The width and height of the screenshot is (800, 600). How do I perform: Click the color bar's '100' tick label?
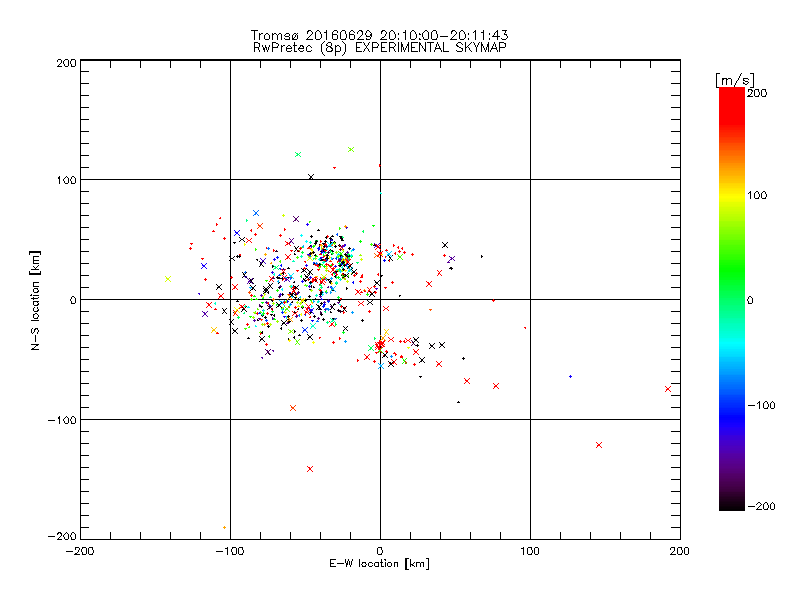point(757,195)
